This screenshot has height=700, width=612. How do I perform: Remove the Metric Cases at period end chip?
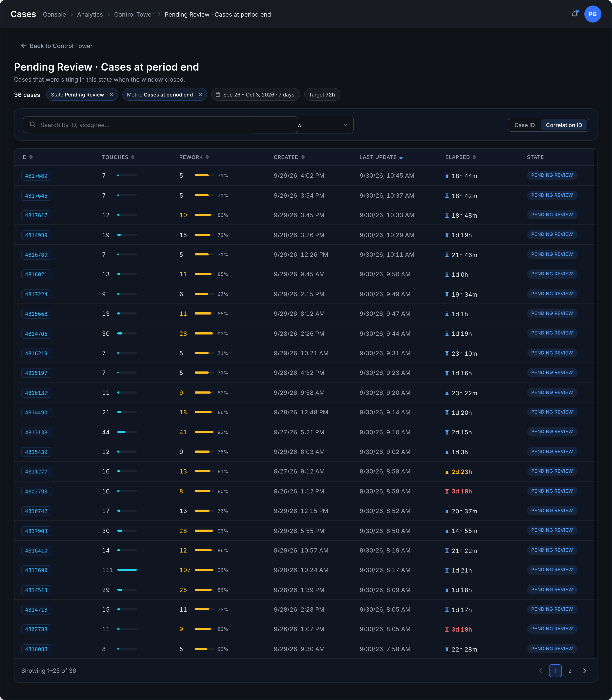pyautogui.click(x=200, y=95)
